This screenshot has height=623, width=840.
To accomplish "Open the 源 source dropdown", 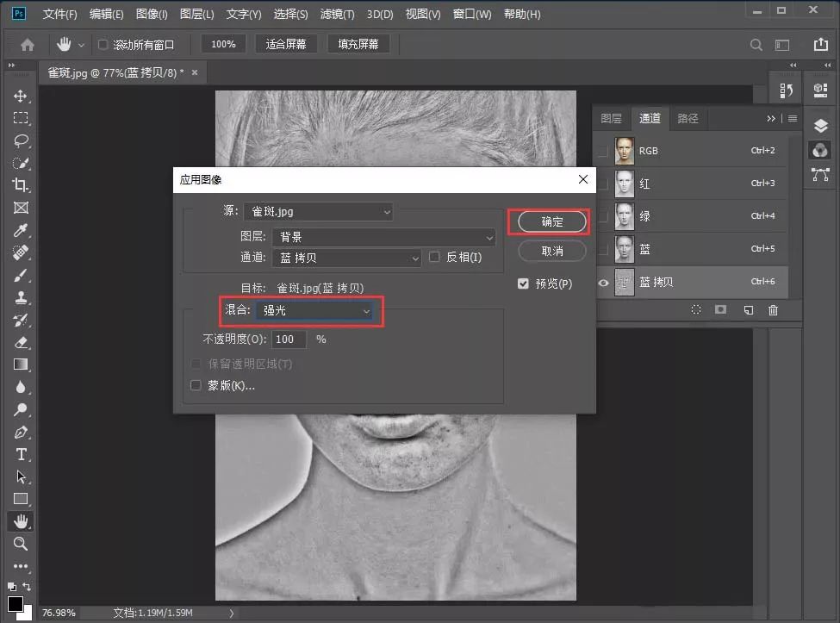I will (x=319, y=211).
